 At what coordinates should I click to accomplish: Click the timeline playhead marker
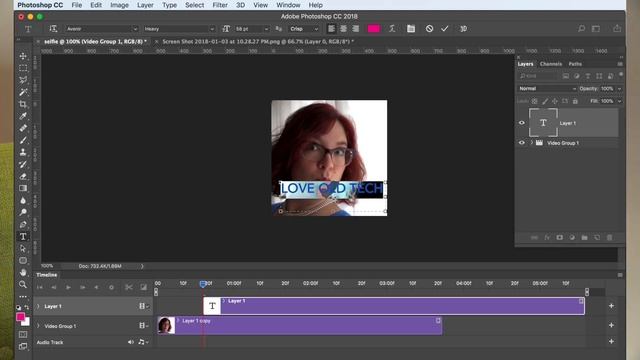(203, 284)
